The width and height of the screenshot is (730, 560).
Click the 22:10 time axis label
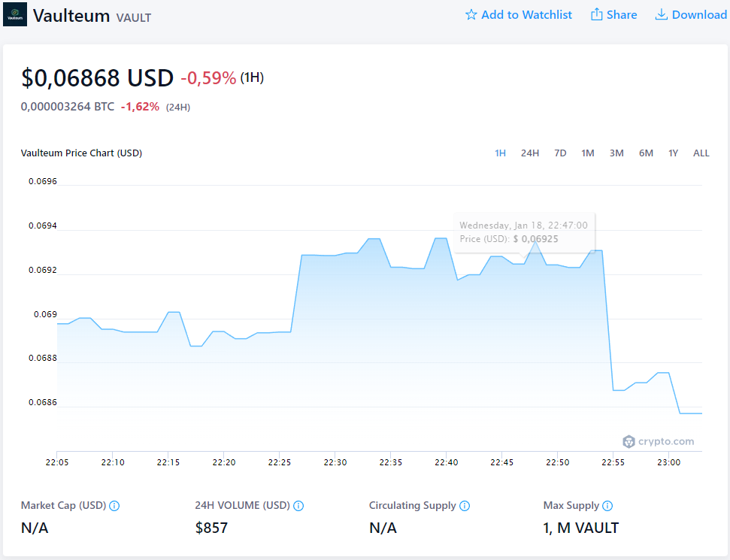(113, 462)
